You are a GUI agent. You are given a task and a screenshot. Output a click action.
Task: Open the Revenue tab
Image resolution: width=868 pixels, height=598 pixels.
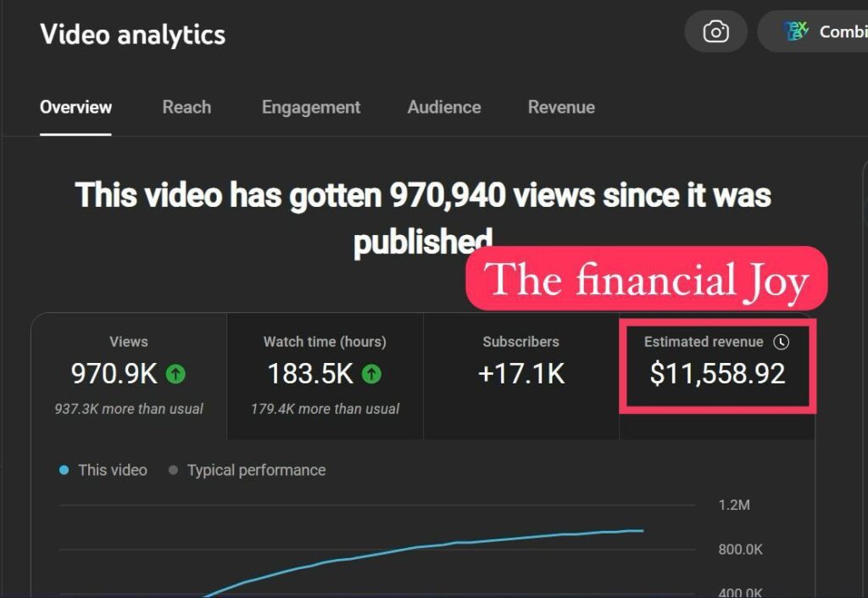[x=561, y=107]
